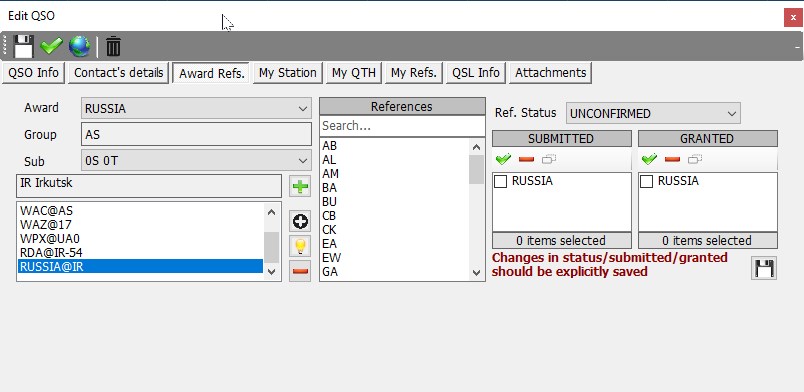Screen dimensions: 804x392
Task: Select WPX@UA0 in the award list
Action: pyautogui.click(x=140, y=239)
